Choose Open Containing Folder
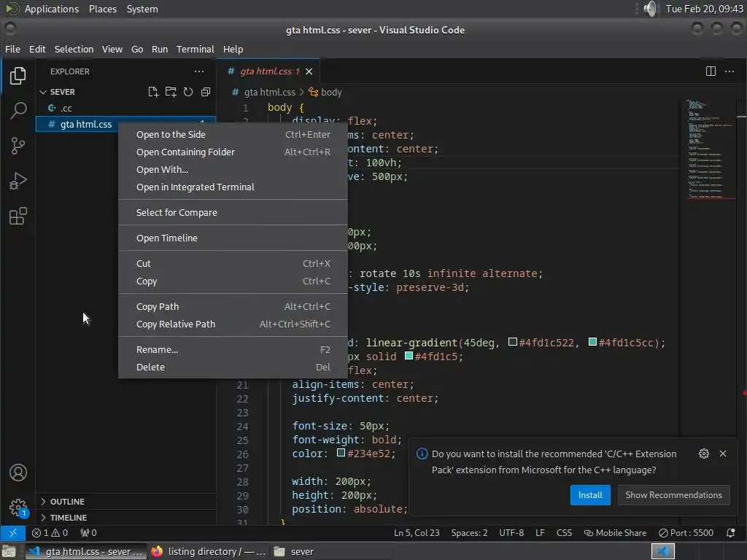 tap(233, 152)
